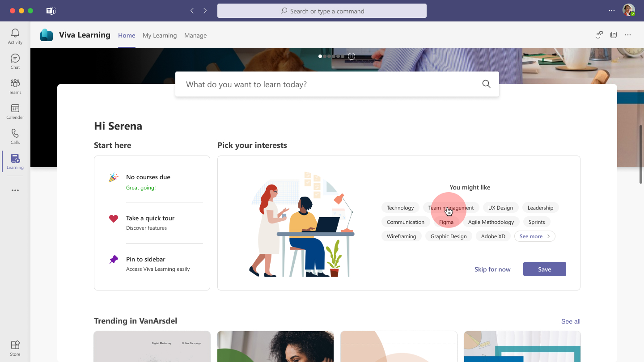Click the heart icon beside Take a quick tour
This screenshot has height=362, width=644.
(114, 219)
